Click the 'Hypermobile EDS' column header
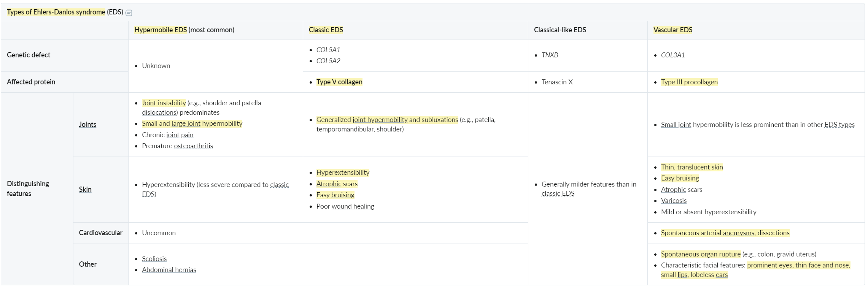 [x=161, y=30]
